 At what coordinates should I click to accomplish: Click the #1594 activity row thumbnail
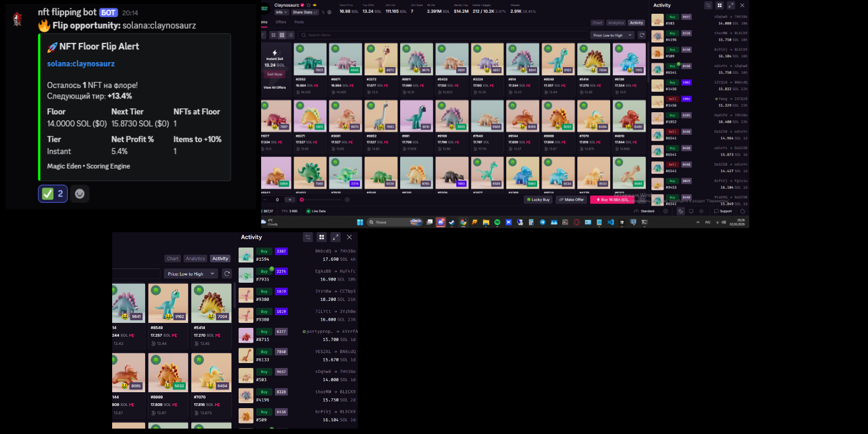click(x=246, y=255)
